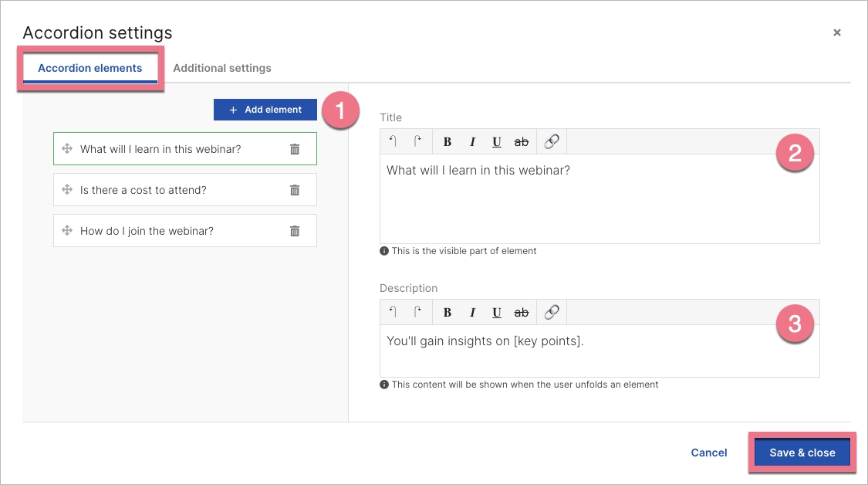The height and width of the screenshot is (485, 868).
Task: Insert a hyperlink in the Title editor
Action: click(x=550, y=141)
